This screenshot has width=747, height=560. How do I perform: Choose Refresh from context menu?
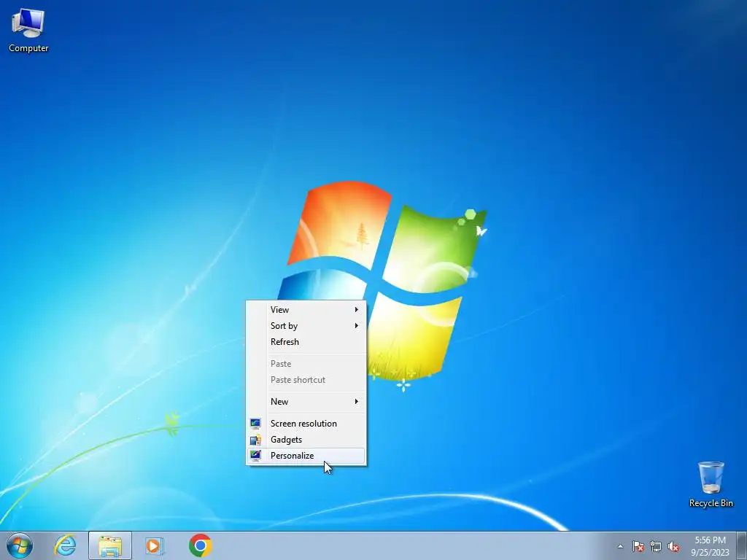[306, 342]
